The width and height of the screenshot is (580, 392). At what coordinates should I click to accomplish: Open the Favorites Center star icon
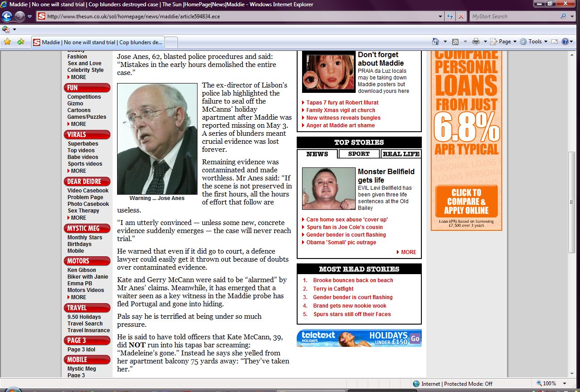coord(7,42)
